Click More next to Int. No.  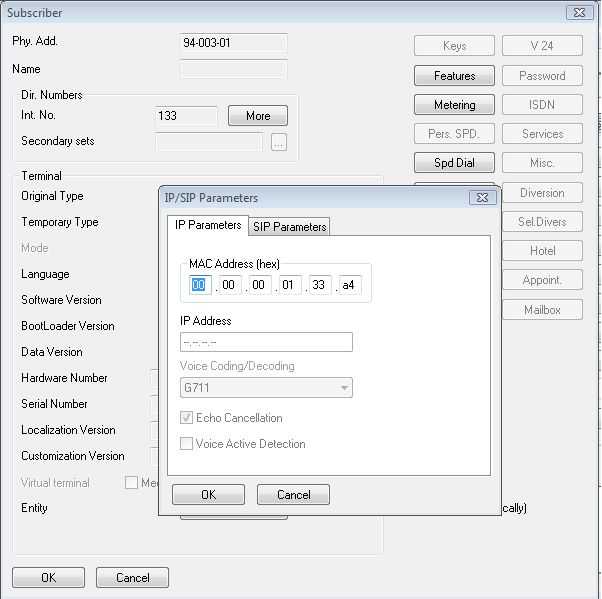(257, 116)
